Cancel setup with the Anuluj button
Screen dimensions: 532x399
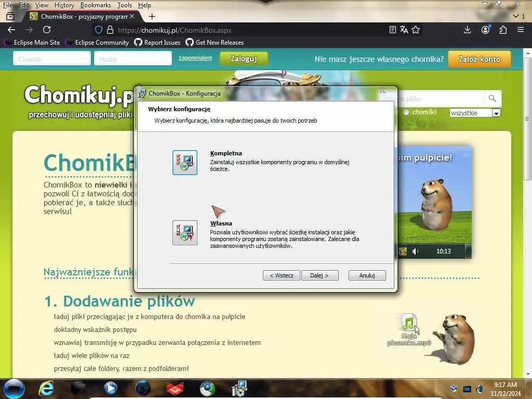click(x=367, y=275)
